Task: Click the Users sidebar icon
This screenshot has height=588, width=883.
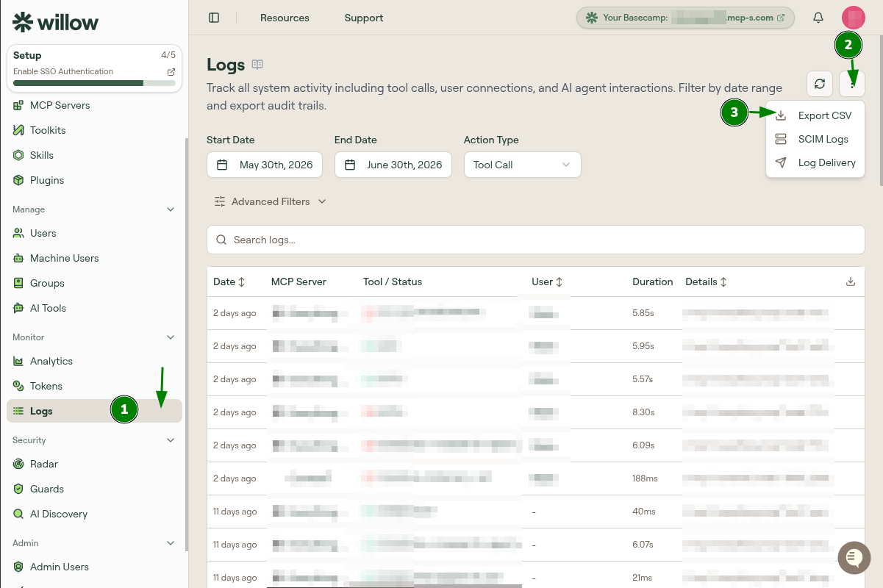Action: click(x=18, y=233)
